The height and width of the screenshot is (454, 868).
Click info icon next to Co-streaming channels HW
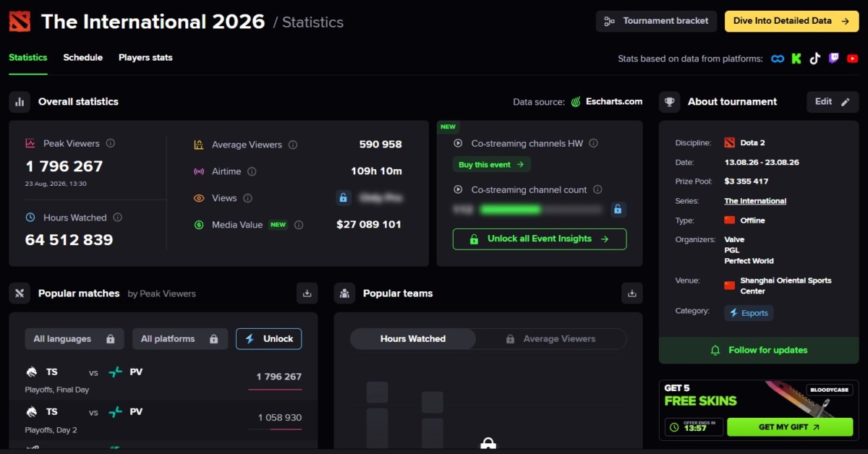point(593,143)
